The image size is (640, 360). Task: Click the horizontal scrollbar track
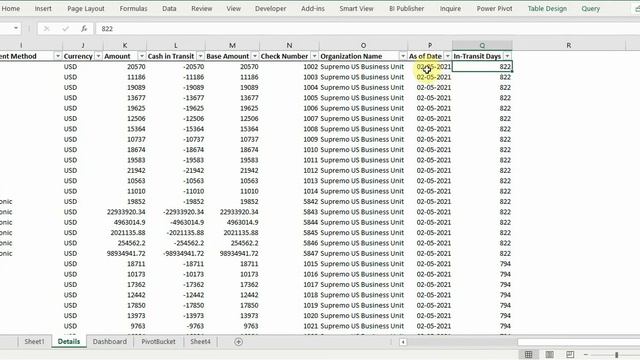[x=461, y=342]
